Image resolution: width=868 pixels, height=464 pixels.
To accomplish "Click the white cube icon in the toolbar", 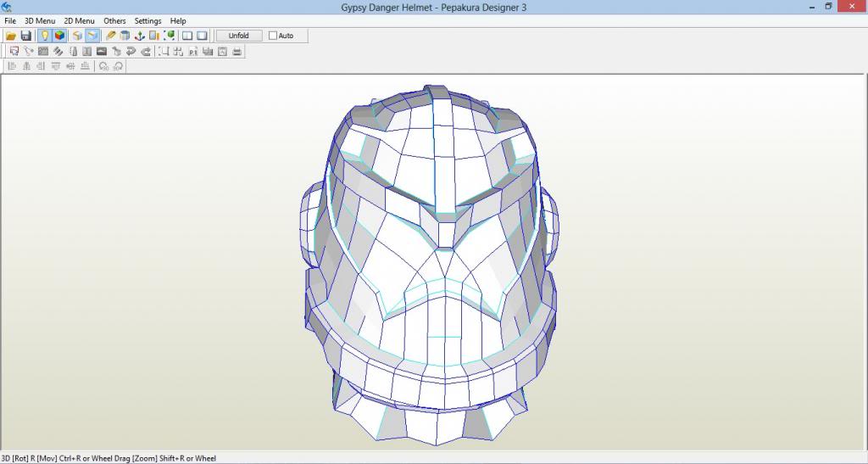I will click(77, 36).
